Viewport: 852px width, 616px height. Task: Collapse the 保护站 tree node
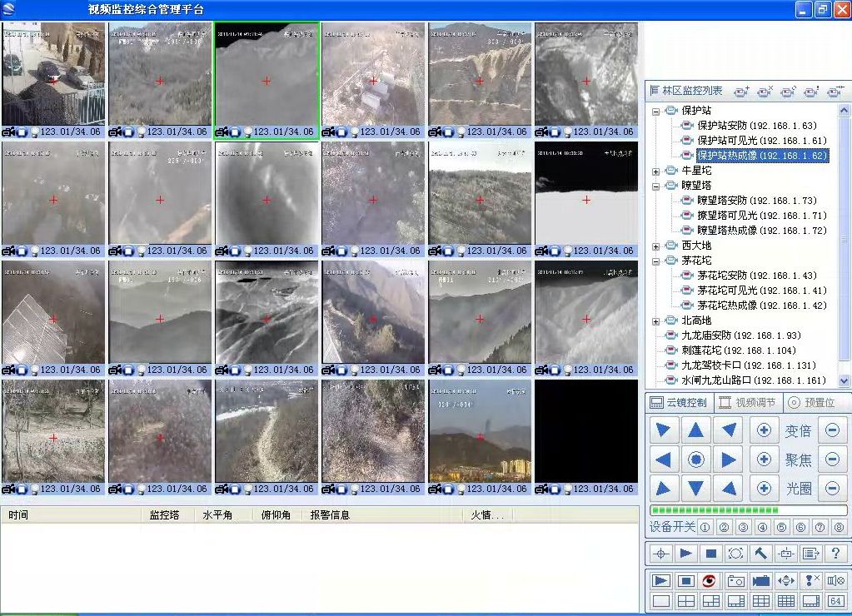(x=656, y=111)
